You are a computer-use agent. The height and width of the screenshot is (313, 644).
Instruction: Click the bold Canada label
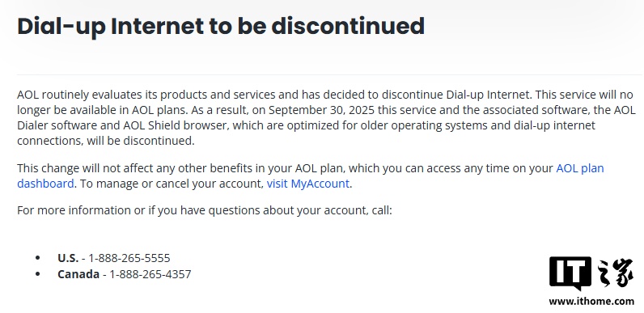coord(78,274)
